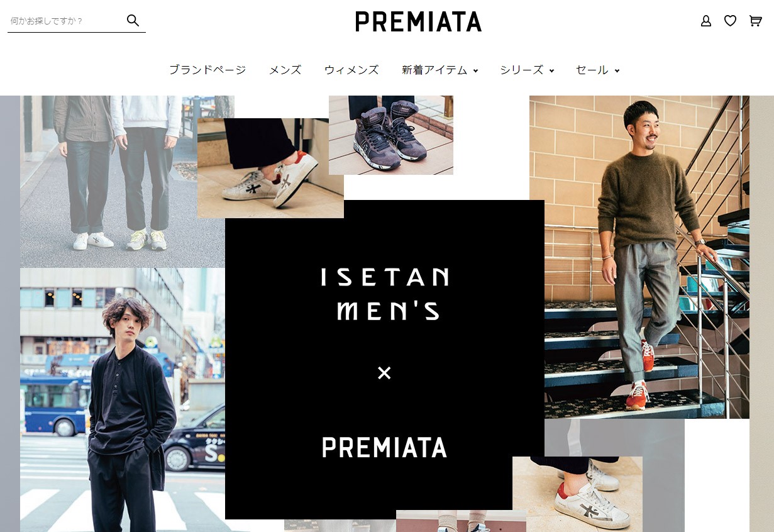Focus the 何かお探しですか？ search field
The height and width of the screenshot is (532, 774).
(x=66, y=21)
